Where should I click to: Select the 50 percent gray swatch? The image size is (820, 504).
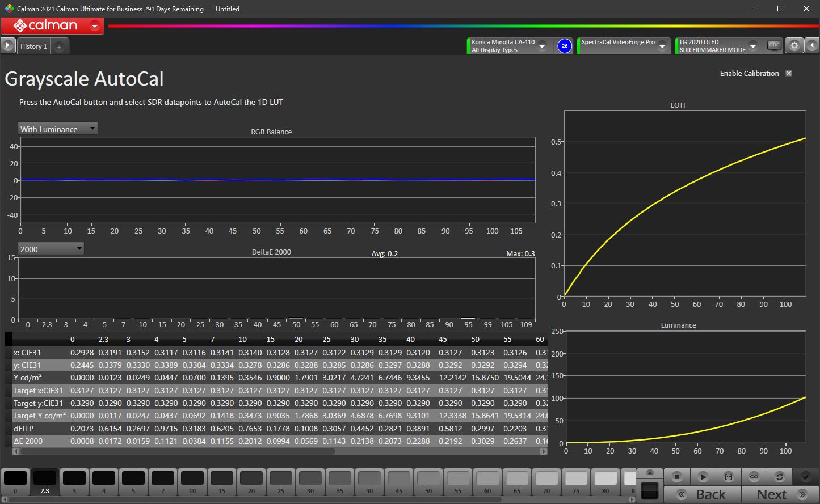(x=428, y=480)
